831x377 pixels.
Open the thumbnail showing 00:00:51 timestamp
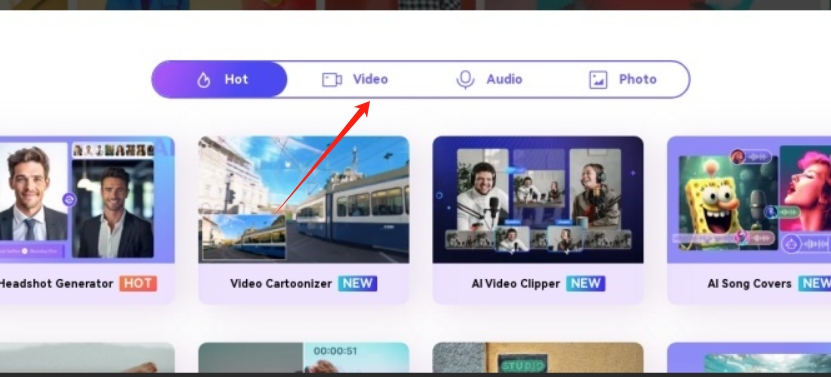[x=304, y=357]
